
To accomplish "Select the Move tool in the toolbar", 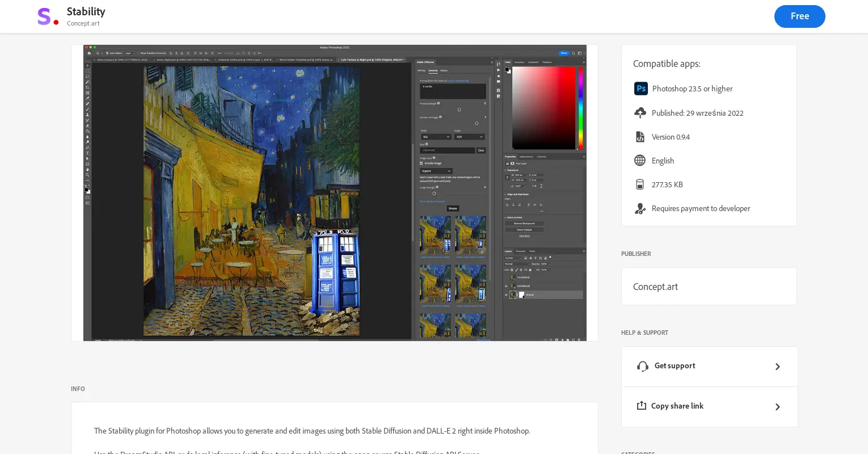I will pyautogui.click(x=88, y=65).
